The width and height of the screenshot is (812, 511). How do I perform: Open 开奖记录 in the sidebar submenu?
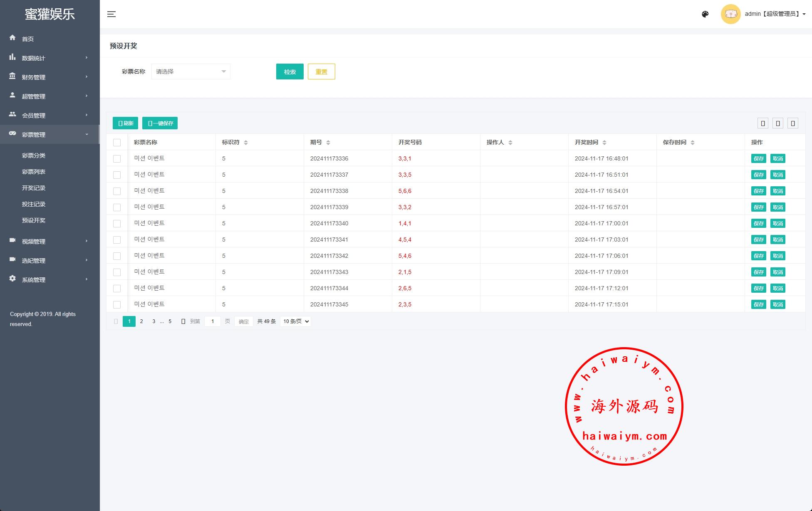coord(34,188)
